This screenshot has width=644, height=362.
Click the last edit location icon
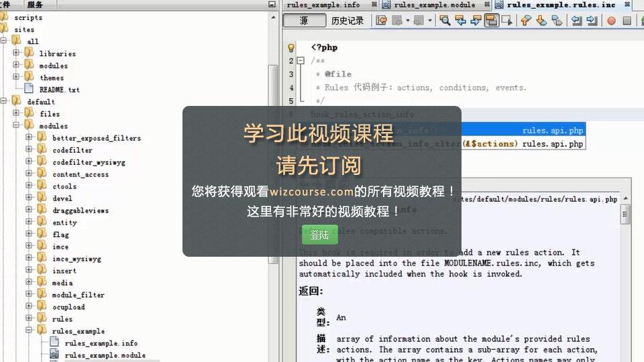tap(382, 21)
